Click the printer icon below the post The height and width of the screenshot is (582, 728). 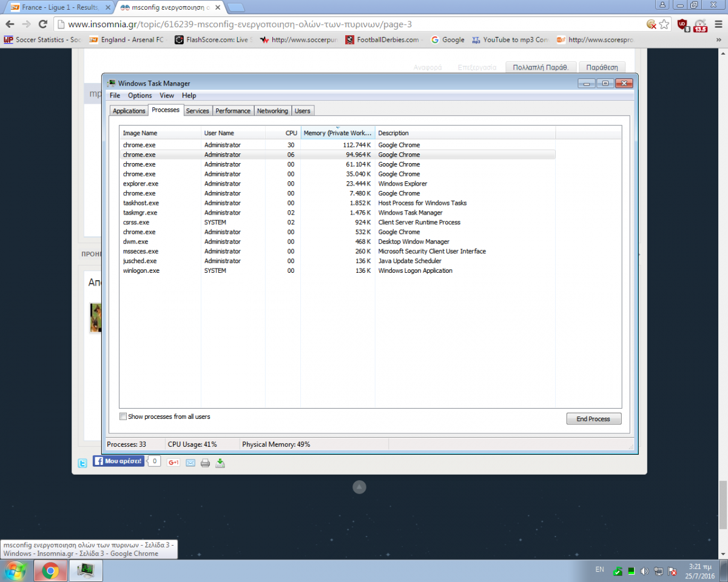coord(205,463)
